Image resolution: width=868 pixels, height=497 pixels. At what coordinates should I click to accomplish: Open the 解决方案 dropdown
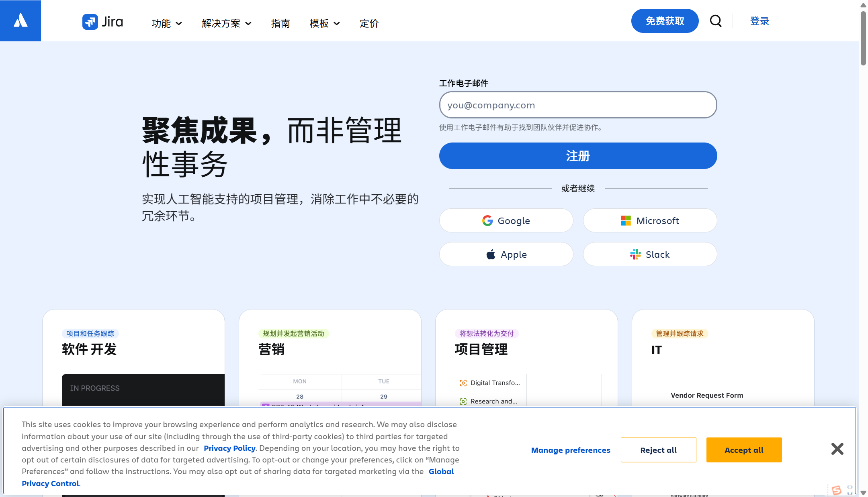point(226,23)
